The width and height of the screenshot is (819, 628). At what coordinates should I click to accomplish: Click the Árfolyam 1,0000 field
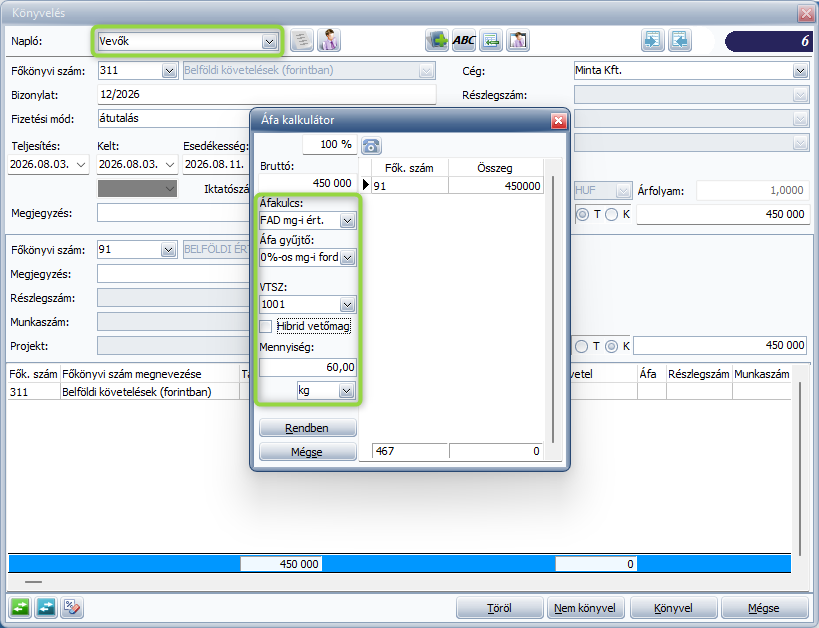pyautogui.click(x=752, y=190)
